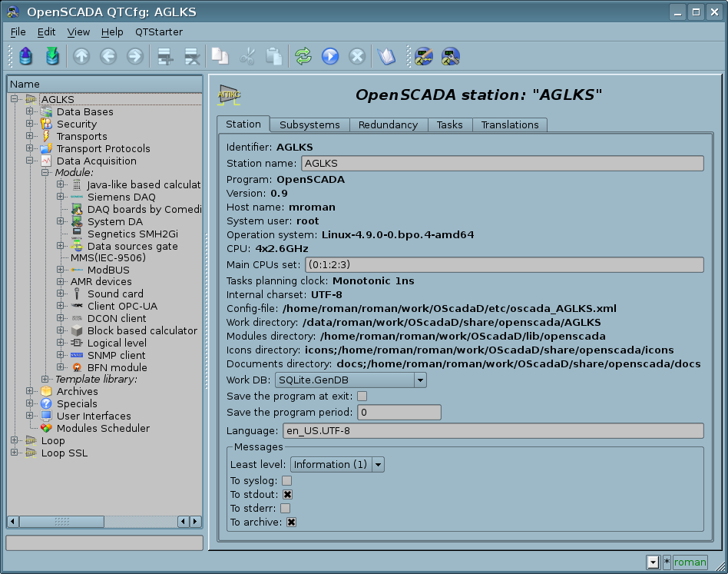Select the Archives tree node
This screenshot has width=728, height=574.
[77, 391]
